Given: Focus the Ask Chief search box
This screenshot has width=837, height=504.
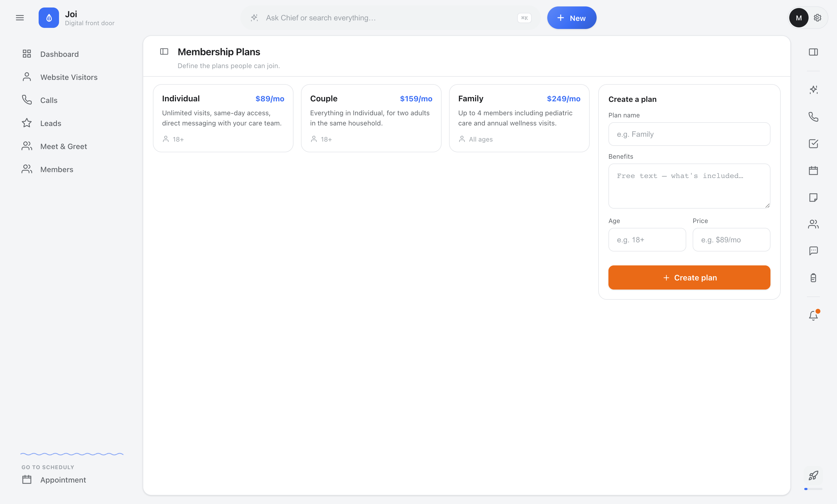Looking at the screenshot, I should pos(390,18).
